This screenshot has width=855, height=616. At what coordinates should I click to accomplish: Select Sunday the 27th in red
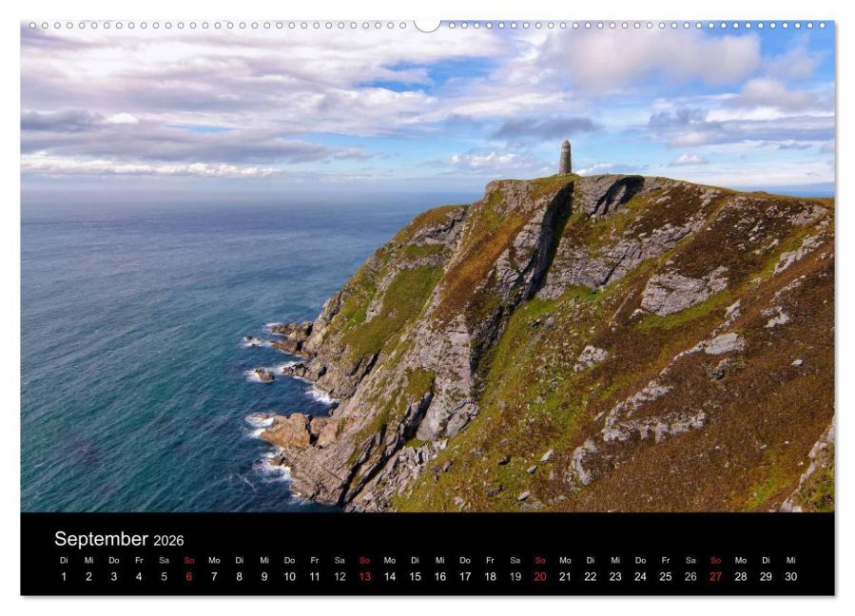(x=716, y=576)
